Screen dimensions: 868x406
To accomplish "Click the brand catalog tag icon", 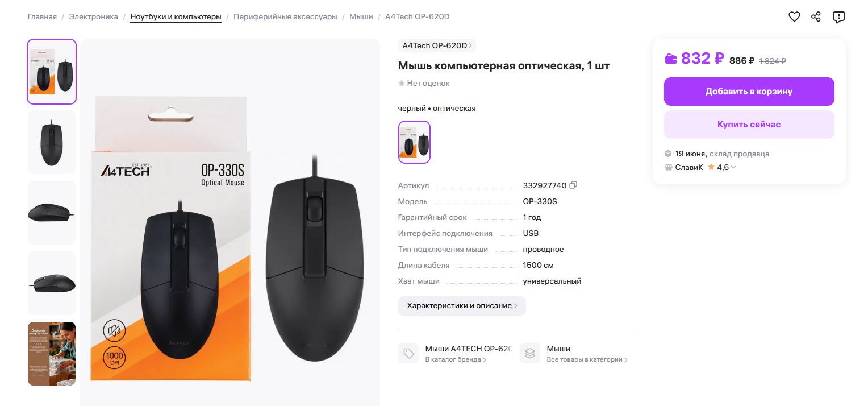I will point(408,353).
